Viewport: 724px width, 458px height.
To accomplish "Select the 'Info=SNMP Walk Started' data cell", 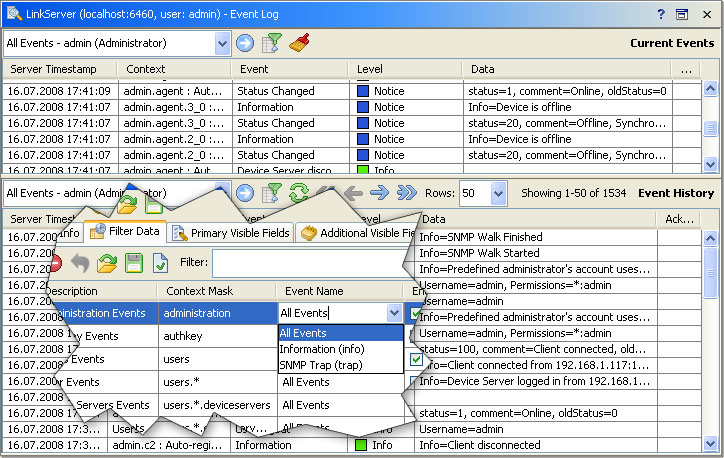I will click(x=536, y=253).
